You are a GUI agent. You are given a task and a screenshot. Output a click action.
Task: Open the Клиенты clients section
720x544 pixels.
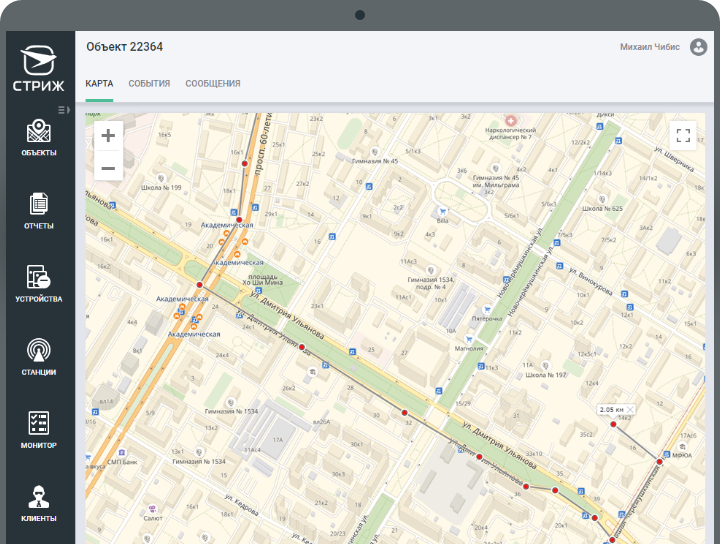(x=38, y=503)
